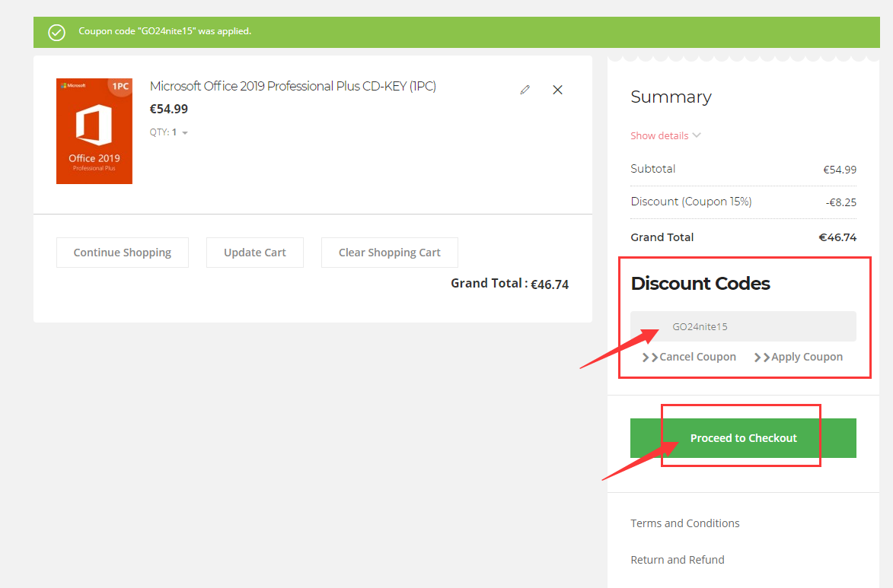Remove Office 2019 from cart with X icon

point(557,90)
